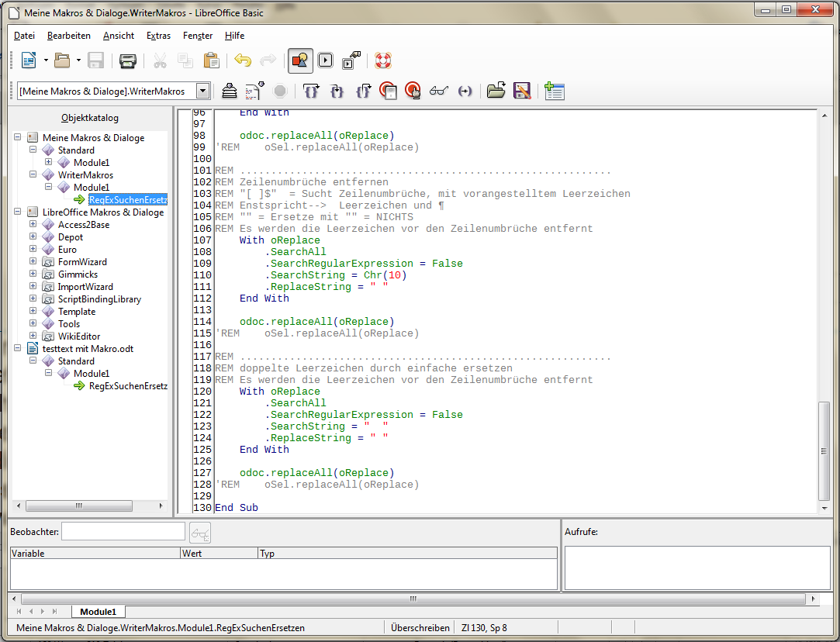The height and width of the screenshot is (642, 840).
Task: Click the Step Out icon
Action: (x=363, y=91)
